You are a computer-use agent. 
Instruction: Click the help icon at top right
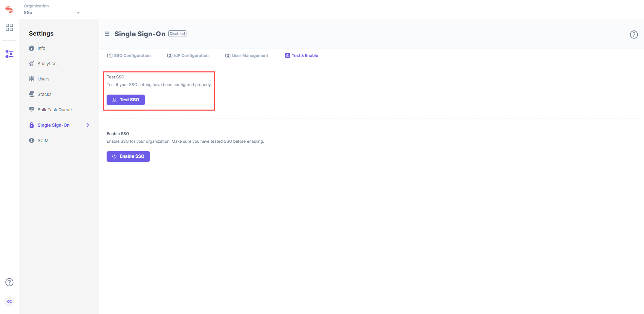point(633,34)
